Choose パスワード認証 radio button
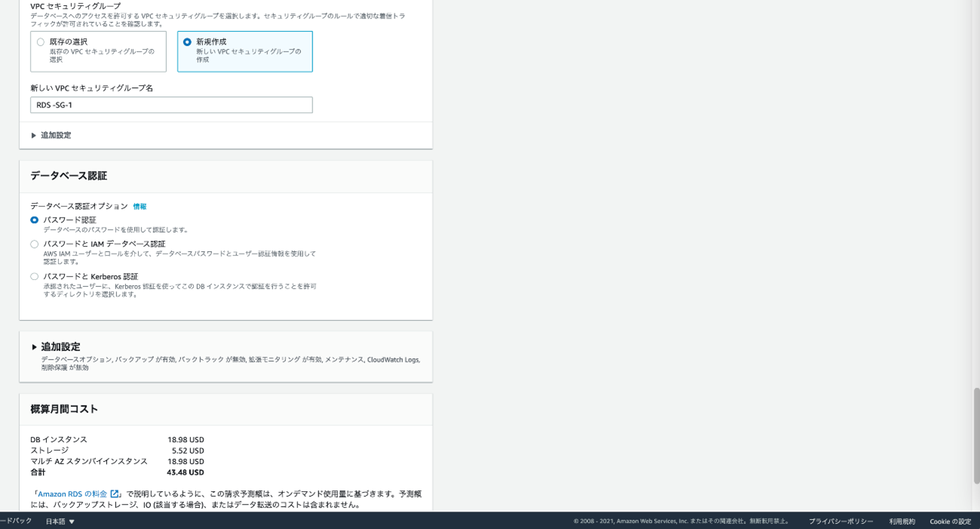Image resolution: width=980 pixels, height=529 pixels. 34,220
